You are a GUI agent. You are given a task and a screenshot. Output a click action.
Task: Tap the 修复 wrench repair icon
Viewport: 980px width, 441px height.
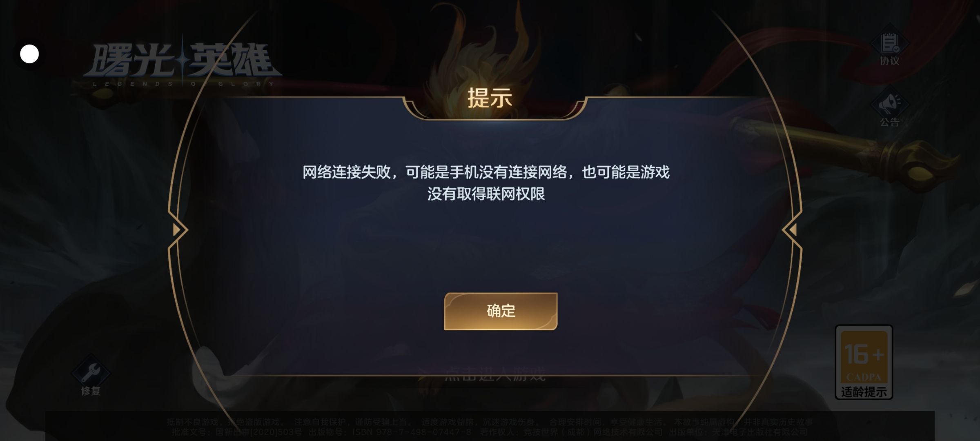click(91, 371)
